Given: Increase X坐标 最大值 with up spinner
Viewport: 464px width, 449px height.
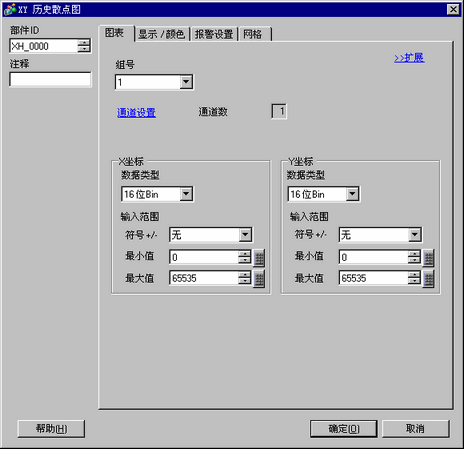Looking at the screenshot, I should tap(244, 275).
